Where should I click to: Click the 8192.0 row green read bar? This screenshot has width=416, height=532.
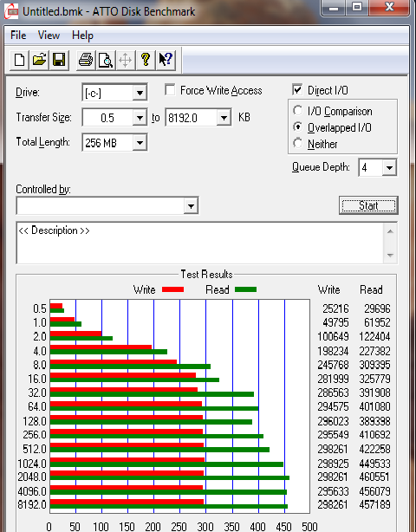[169, 507]
